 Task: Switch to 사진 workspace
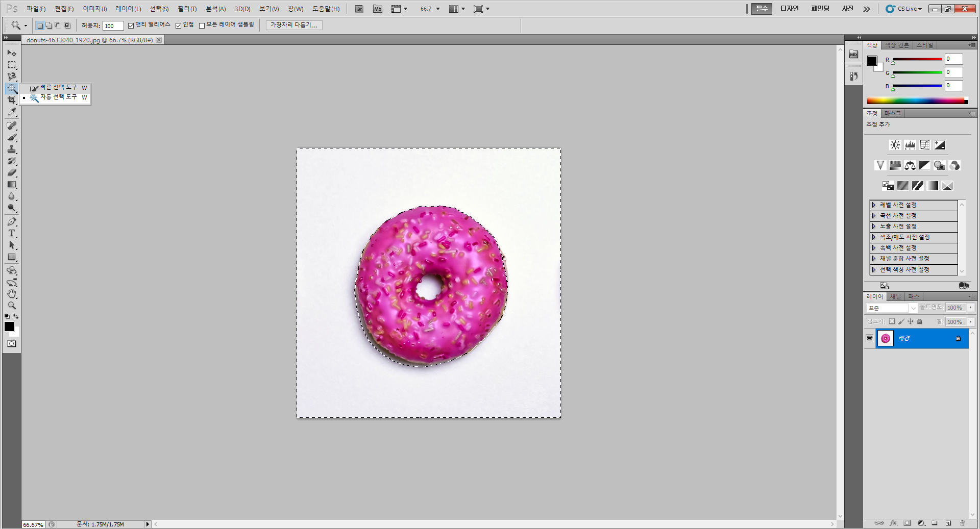tap(847, 9)
